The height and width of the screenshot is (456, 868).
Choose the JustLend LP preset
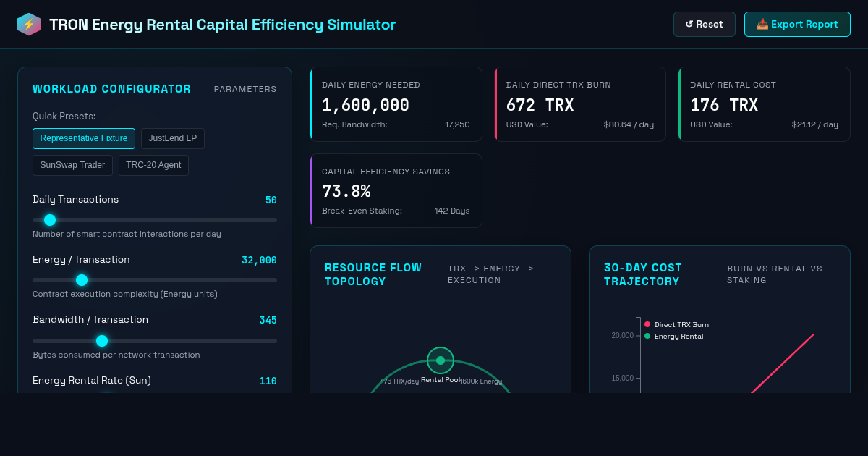coord(173,138)
